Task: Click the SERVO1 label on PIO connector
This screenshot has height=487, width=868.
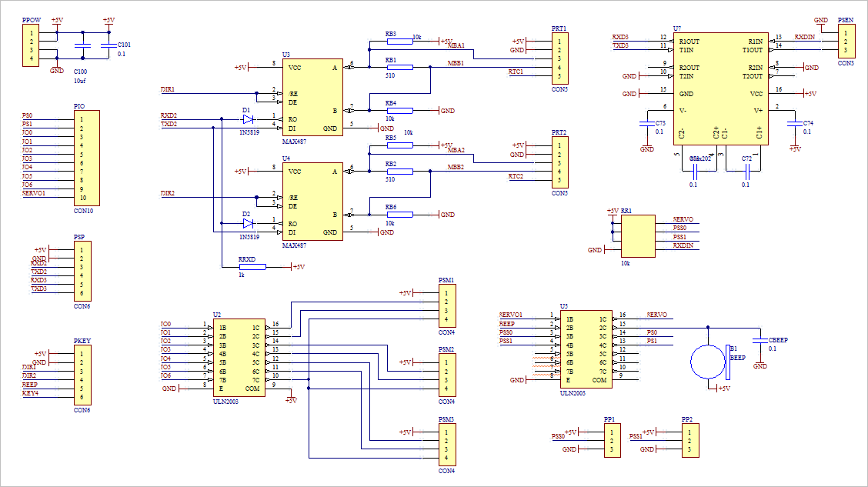Action: point(34,193)
